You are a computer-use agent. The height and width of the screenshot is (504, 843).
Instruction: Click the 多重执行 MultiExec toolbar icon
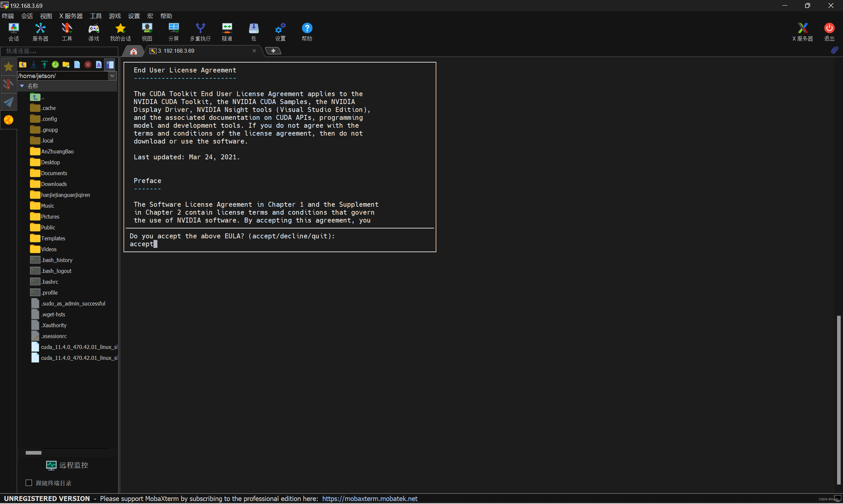(200, 32)
